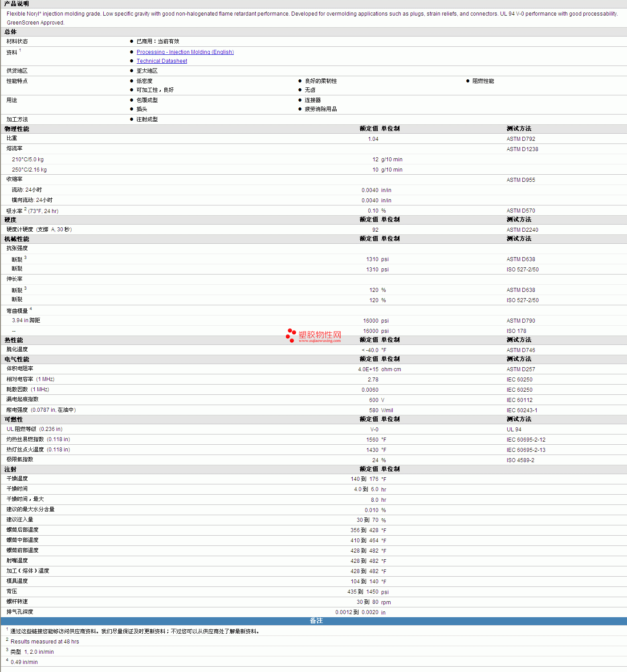Screen dimensions: 627x672
Task: Select the IEC 60243-1 test method
Action: (522, 410)
